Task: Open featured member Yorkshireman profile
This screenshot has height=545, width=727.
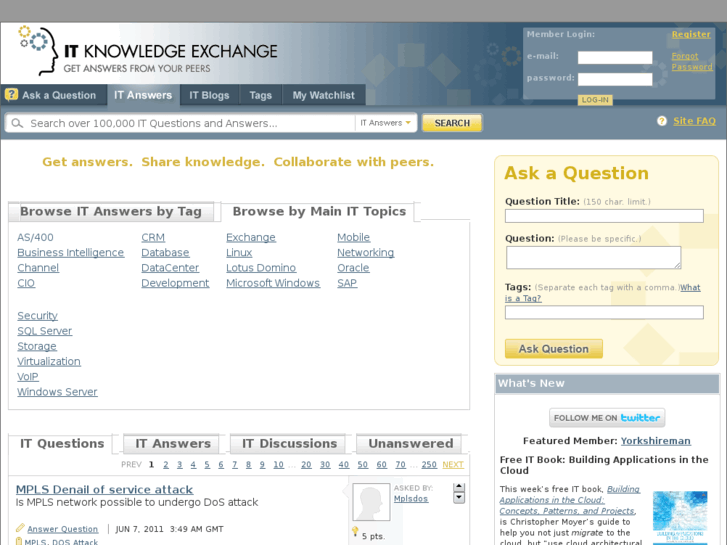Action: pos(656,441)
